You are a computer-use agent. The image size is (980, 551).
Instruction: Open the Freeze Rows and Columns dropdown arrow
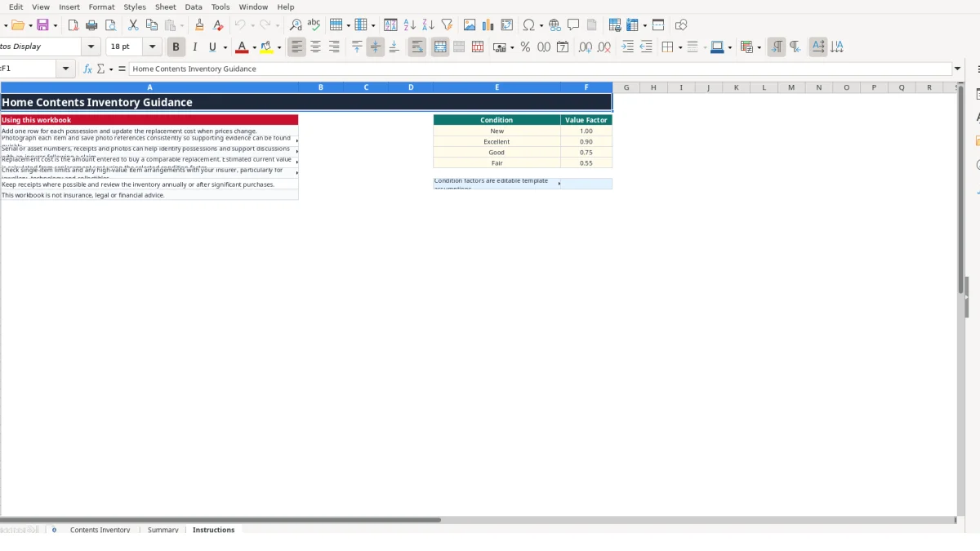pyautogui.click(x=644, y=25)
